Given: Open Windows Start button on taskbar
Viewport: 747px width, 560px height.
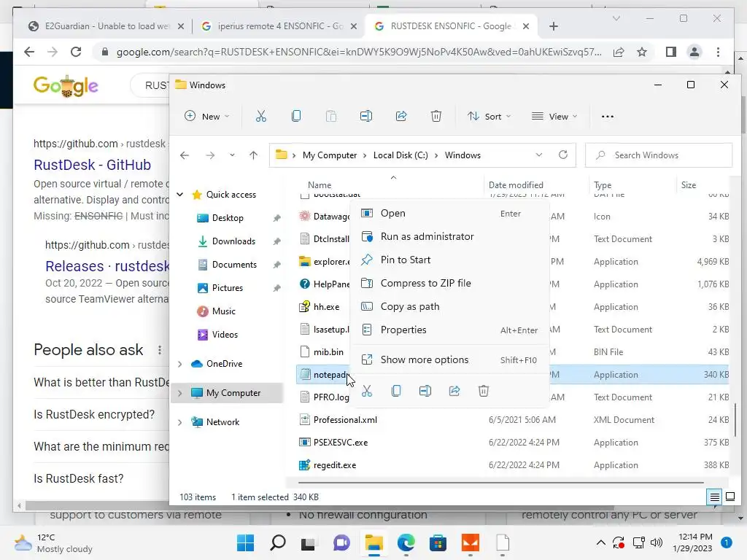Looking at the screenshot, I should pos(245,542).
